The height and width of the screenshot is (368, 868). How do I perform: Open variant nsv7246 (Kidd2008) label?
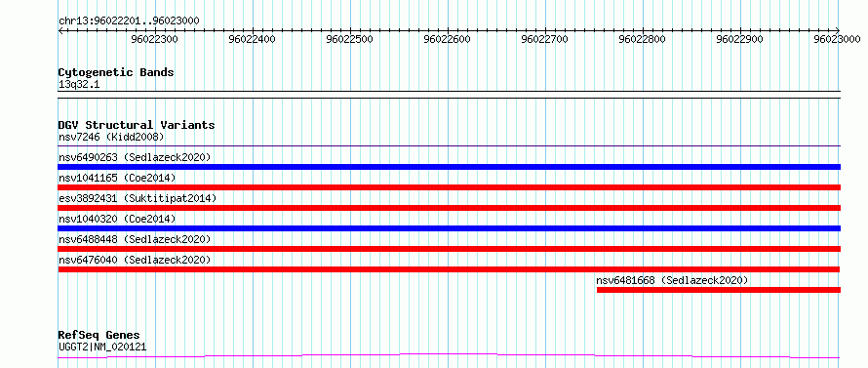(x=111, y=137)
